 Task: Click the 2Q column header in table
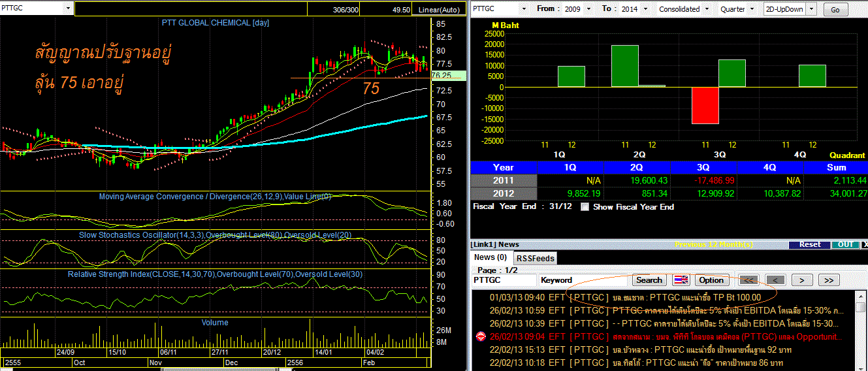(x=637, y=167)
